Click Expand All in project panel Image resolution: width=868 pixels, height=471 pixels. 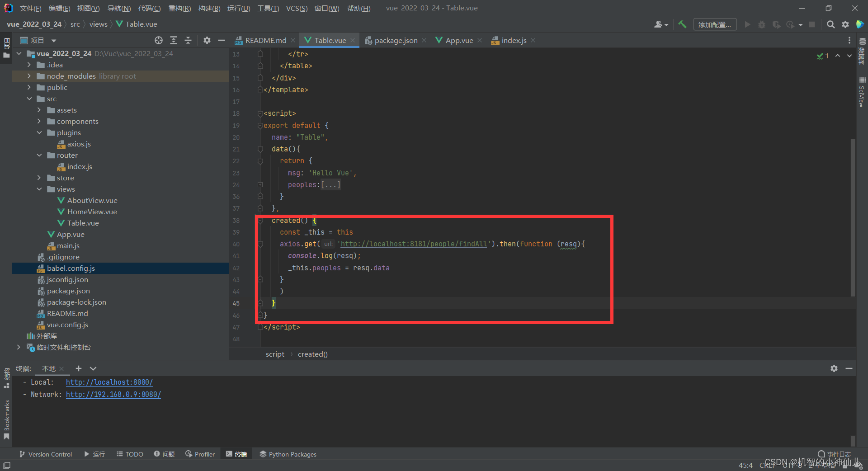[174, 40]
